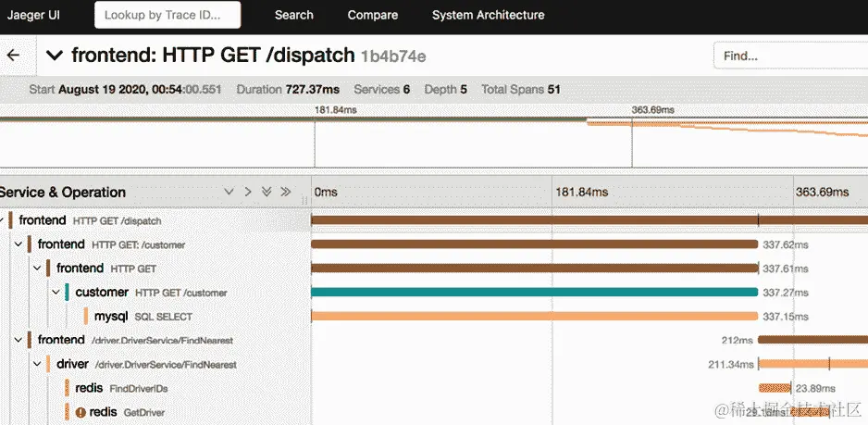The image size is (868, 425).
Task: Focus the Lookup by Trace ID field
Action: [x=167, y=15]
